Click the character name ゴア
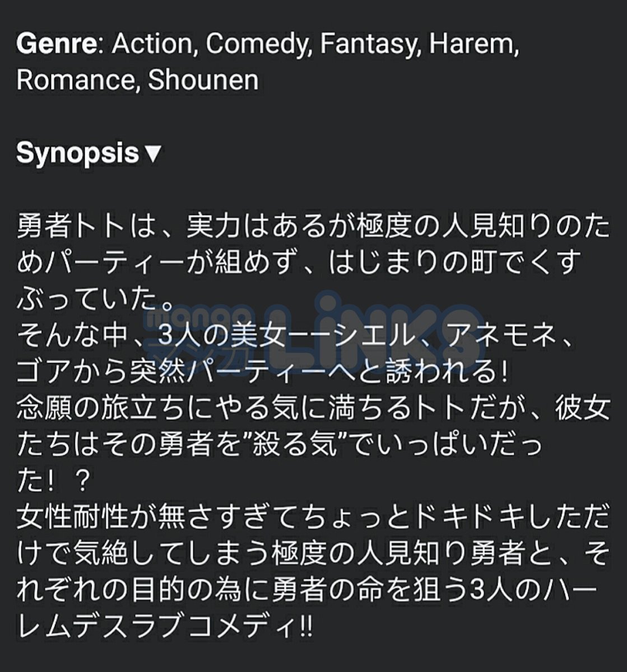This screenshot has height=672, width=627. coord(45,372)
